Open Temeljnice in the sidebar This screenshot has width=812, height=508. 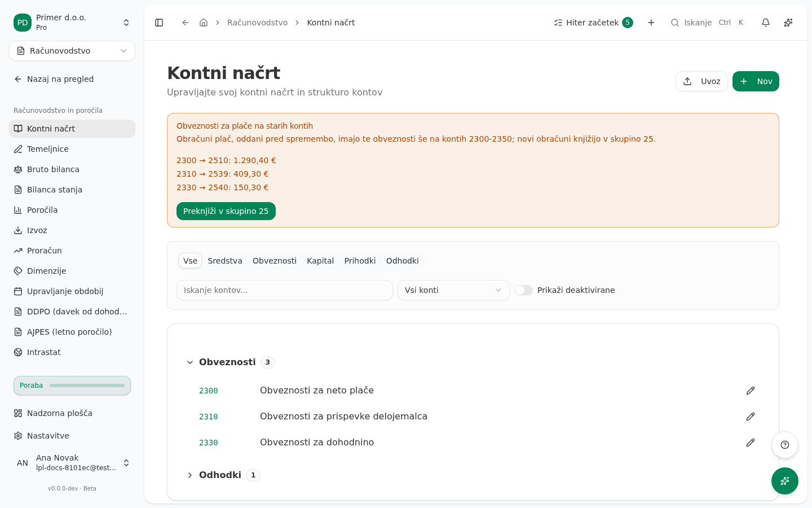[x=72, y=149]
